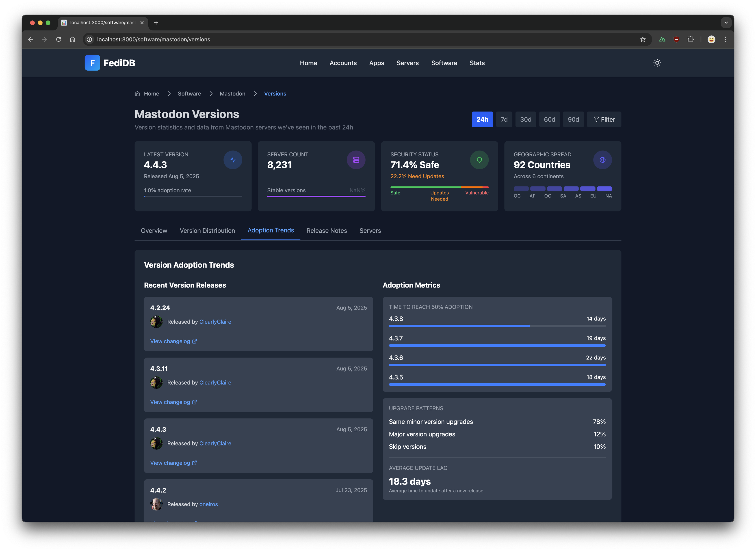Open the Chrome three-dot menu
This screenshot has width=756, height=551.
tap(725, 39)
